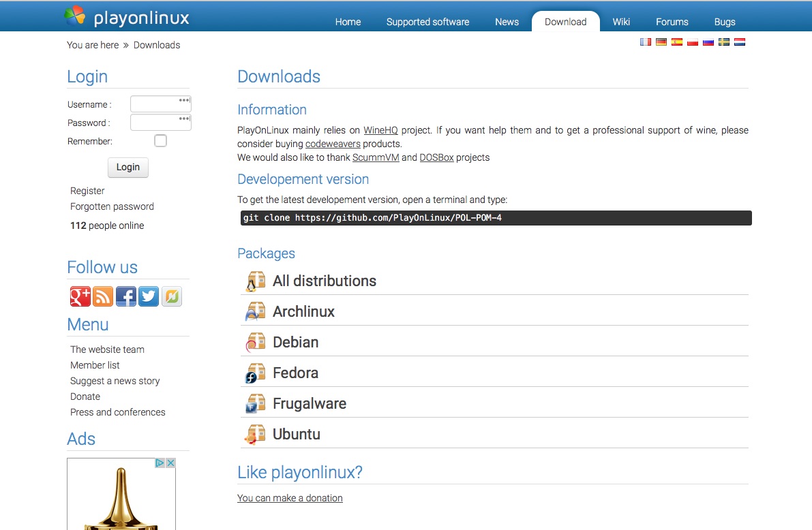Screen dimensions: 812x530
Task: Select the Dutch flag language icon
Action: coord(740,42)
